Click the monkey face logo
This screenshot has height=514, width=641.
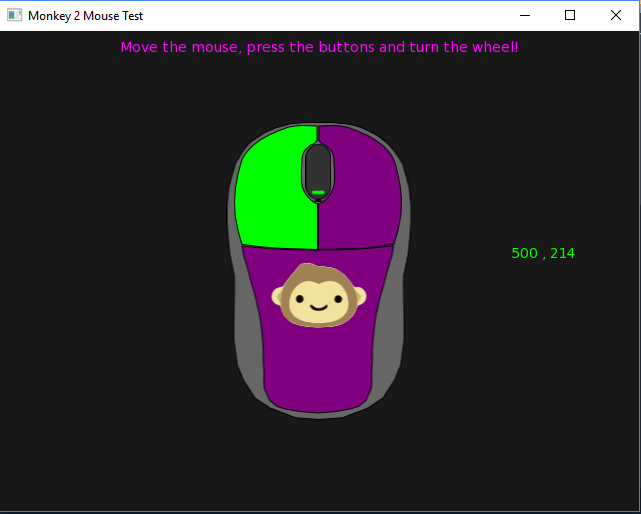coord(319,297)
